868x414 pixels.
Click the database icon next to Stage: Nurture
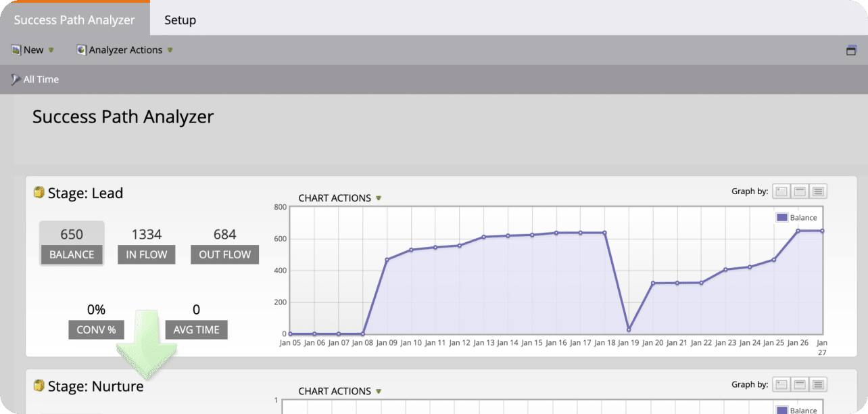click(x=39, y=386)
